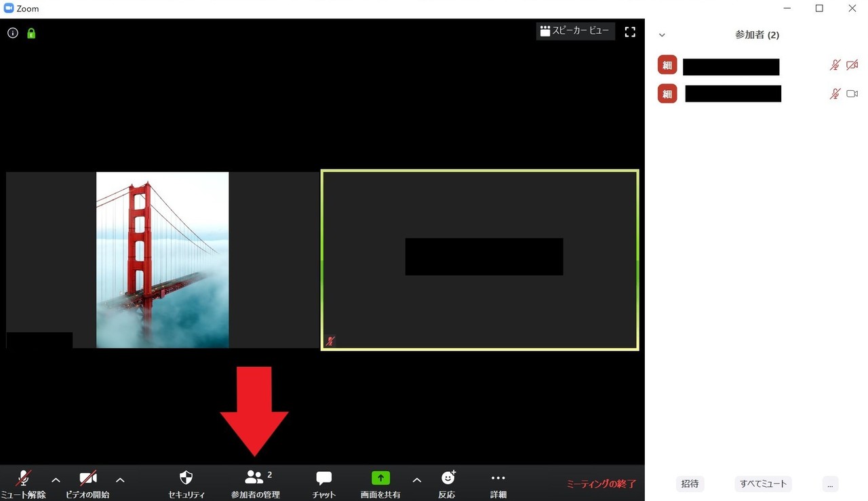Click muted mic icon in speaker tile
868x501 pixels.
point(330,342)
